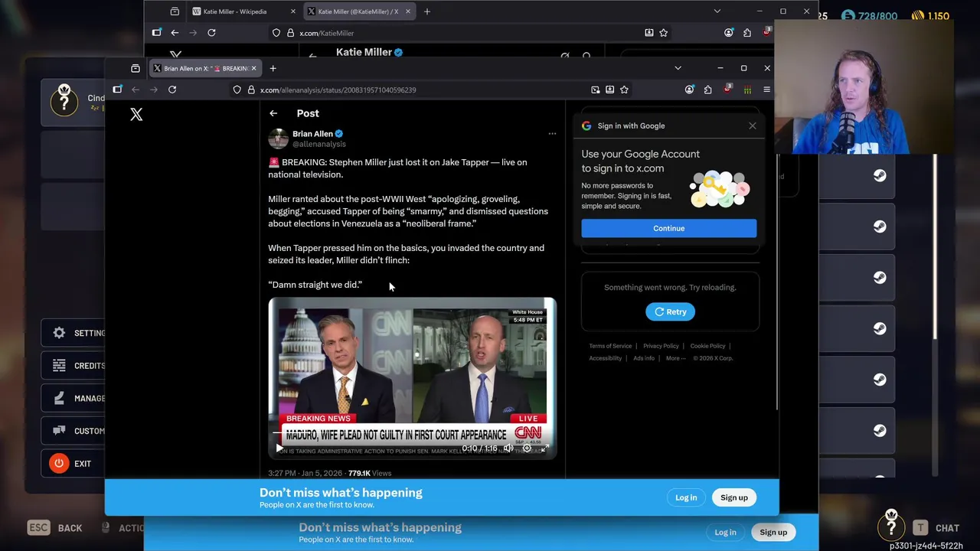Open Accessibility footer link
980x551 pixels.
[x=605, y=358]
